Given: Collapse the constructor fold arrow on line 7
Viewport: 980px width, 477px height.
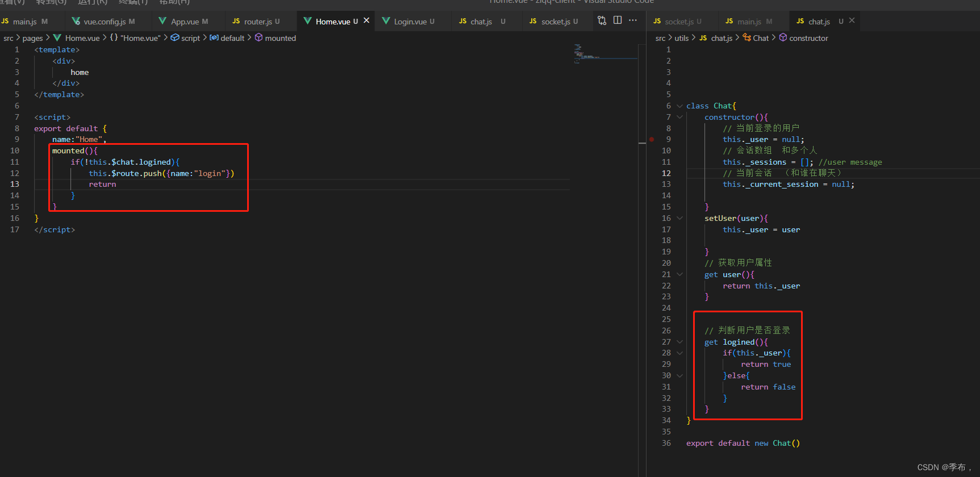Looking at the screenshot, I should pyautogui.click(x=679, y=117).
